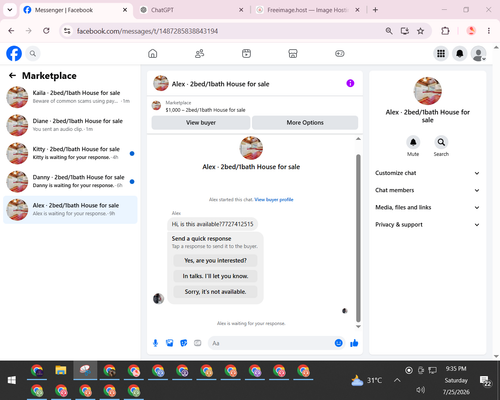Click the View buyer button
Image resolution: width=500 pixels, height=400 pixels.
(201, 123)
